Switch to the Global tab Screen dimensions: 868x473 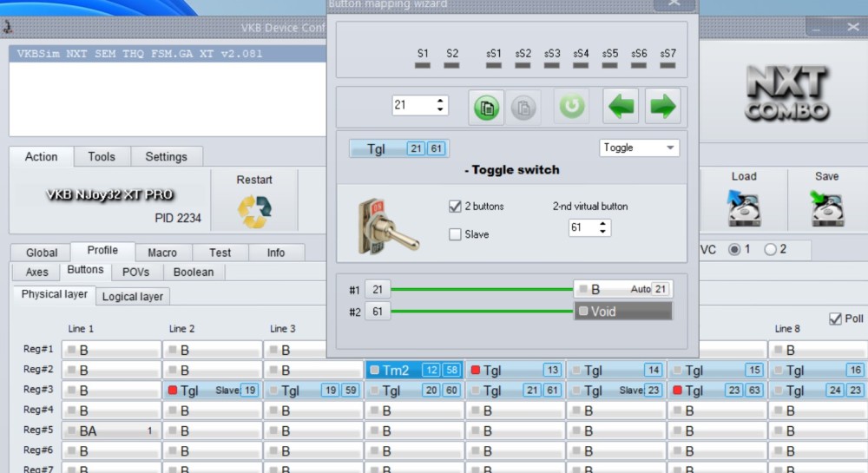pos(42,253)
